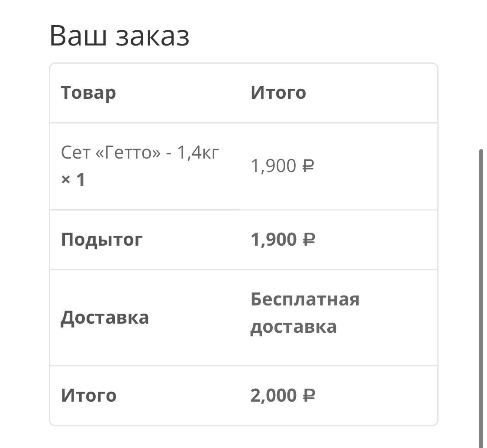Click the bold subtotal amount 1,900
The image size is (487, 448).
click(273, 240)
